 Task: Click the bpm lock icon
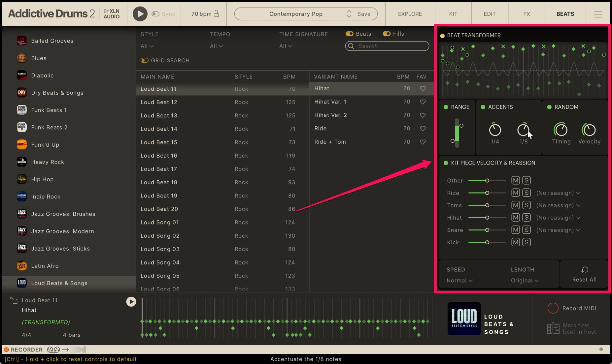pos(217,14)
